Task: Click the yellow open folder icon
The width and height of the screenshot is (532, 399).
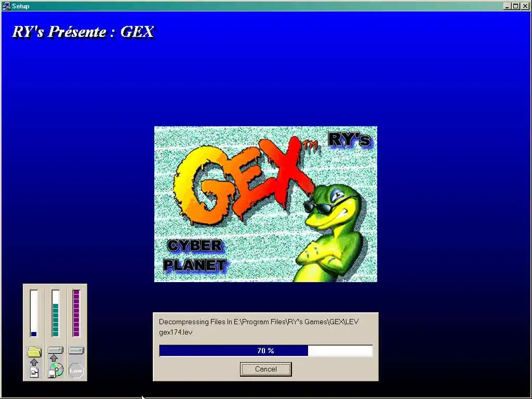Action: 34,352
